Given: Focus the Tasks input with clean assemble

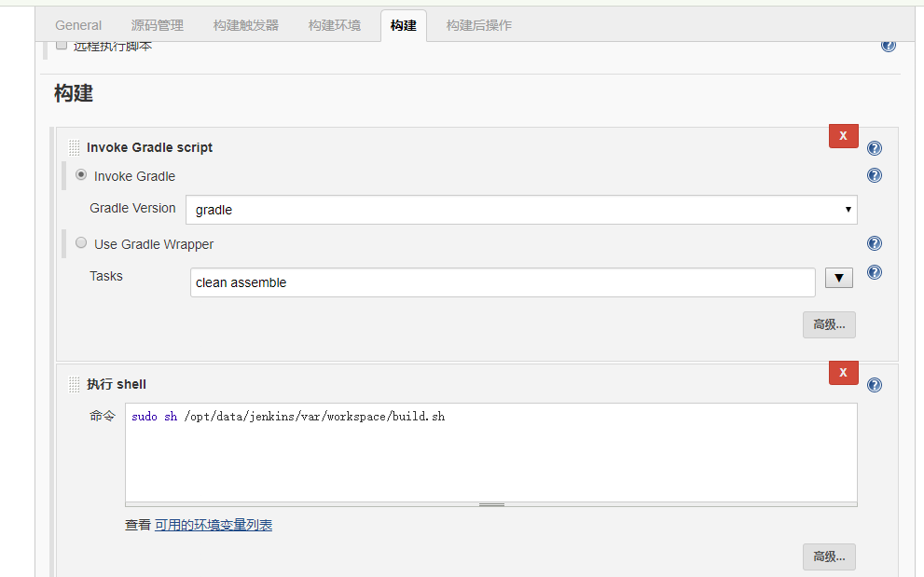Looking at the screenshot, I should tap(503, 282).
